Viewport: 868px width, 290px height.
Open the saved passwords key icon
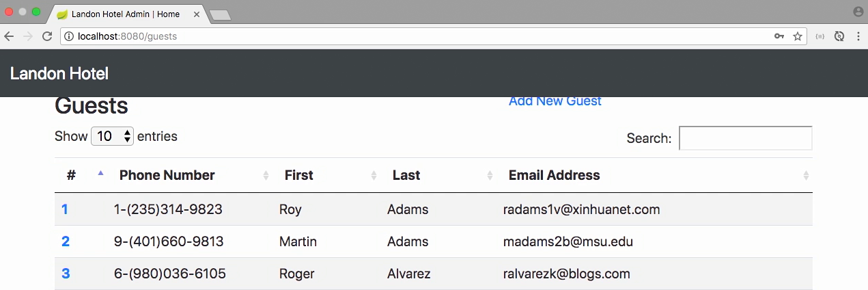coord(779,36)
